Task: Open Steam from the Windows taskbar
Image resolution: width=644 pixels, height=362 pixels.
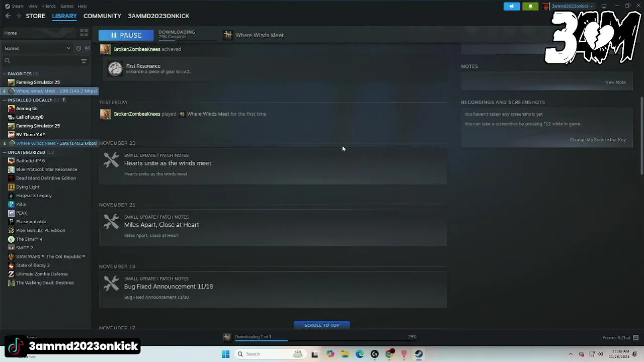Action: coord(419,354)
